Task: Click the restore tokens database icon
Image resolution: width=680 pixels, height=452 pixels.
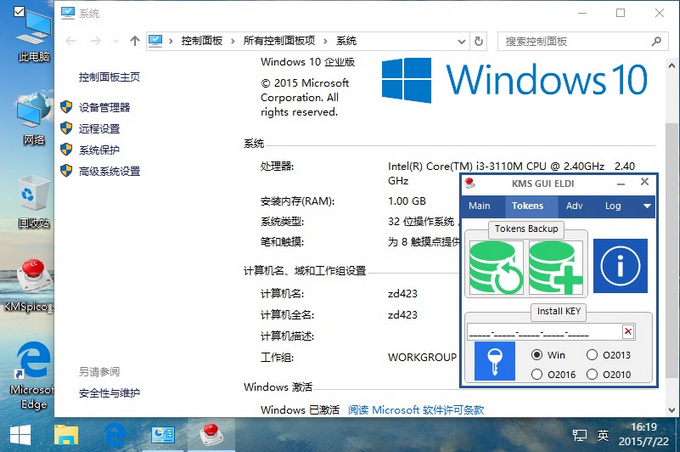Action: (x=496, y=267)
